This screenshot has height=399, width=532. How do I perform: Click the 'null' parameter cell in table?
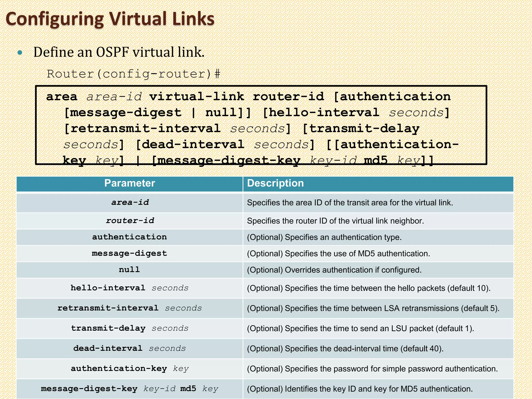pos(130,270)
